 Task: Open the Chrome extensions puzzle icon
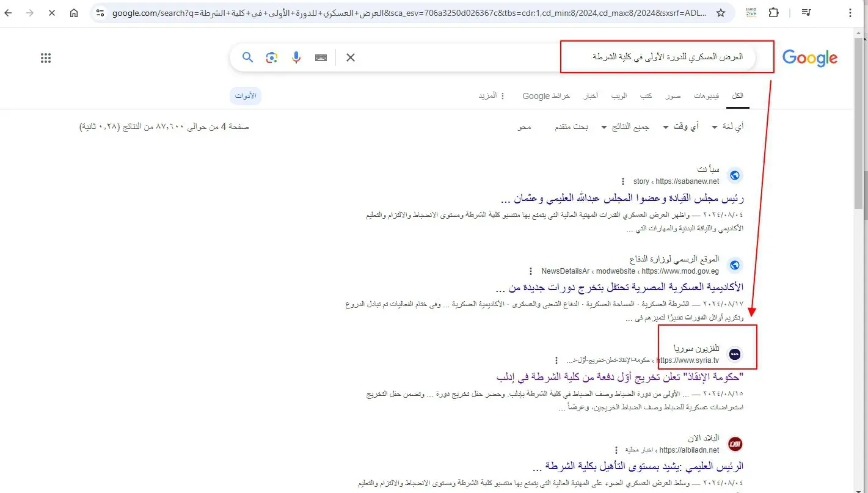(x=773, y=12)
